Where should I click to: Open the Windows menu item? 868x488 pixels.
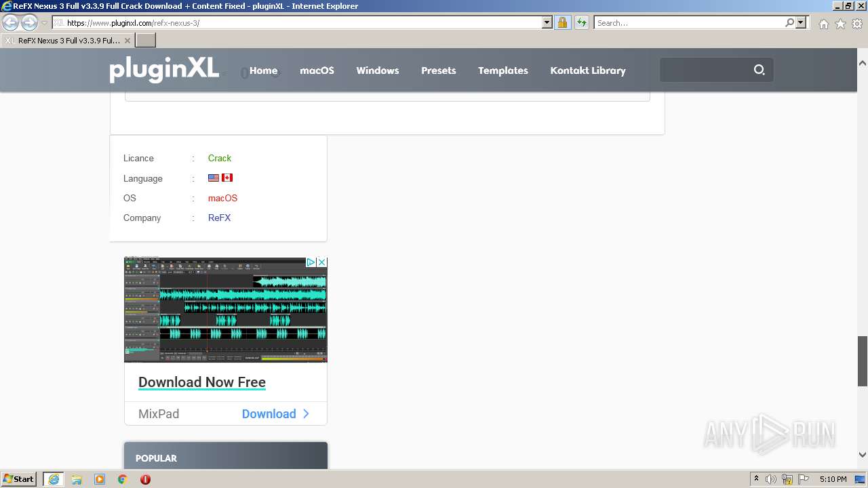coord(378,70)
